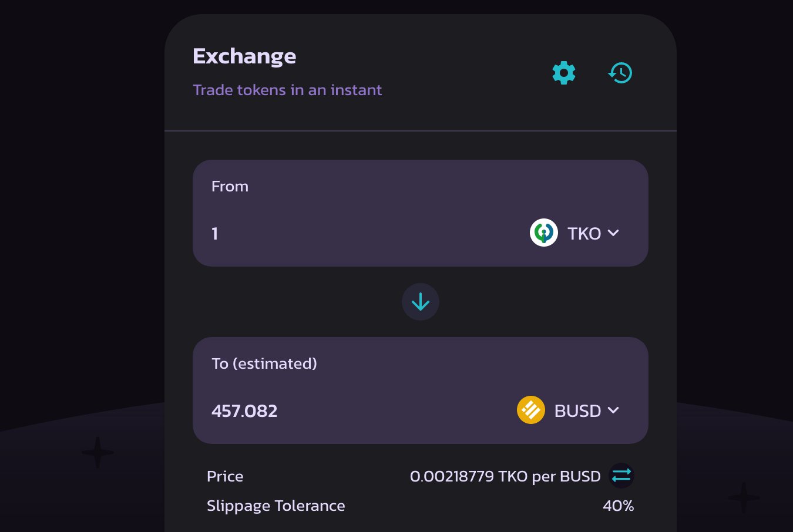This screenshot has height=532, width=793.
Task: Click the 'From' label
Action: click(x=230, y=186)
